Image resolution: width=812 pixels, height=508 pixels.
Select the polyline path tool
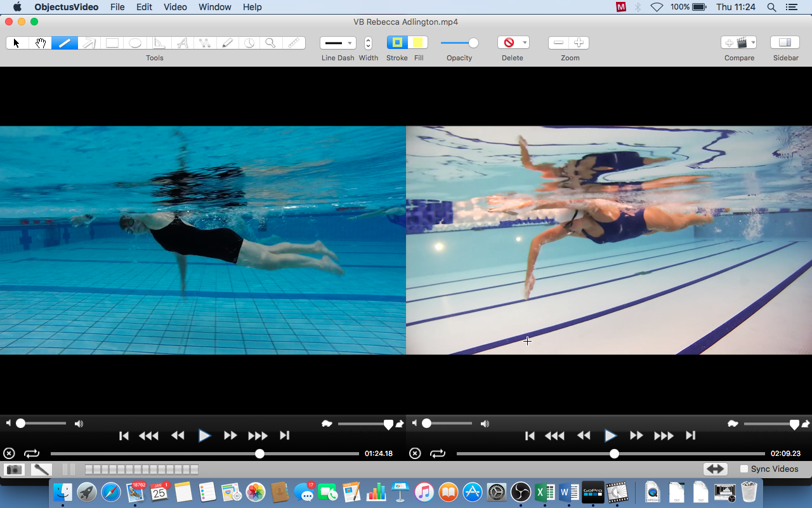(205, 43)
